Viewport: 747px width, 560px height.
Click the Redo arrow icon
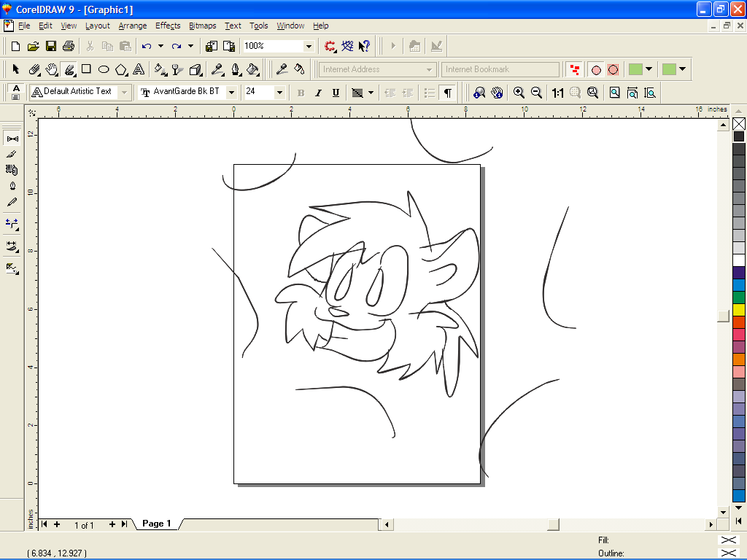pos(177,46)
